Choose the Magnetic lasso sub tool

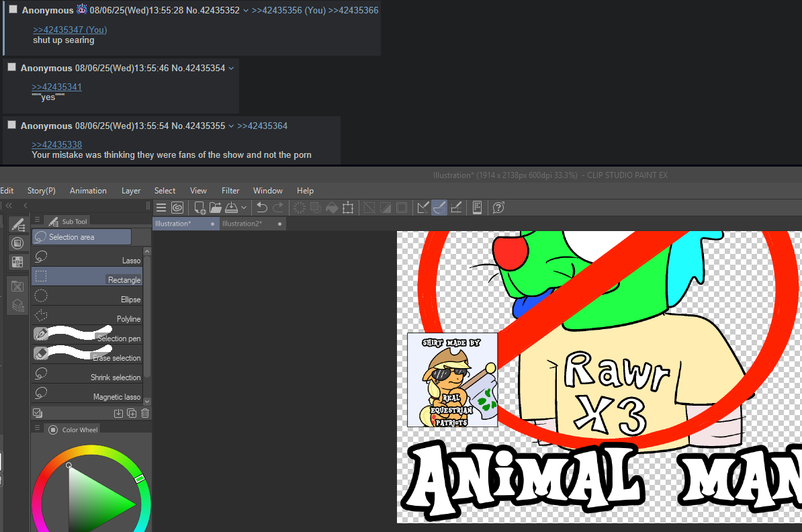[87, 393]
